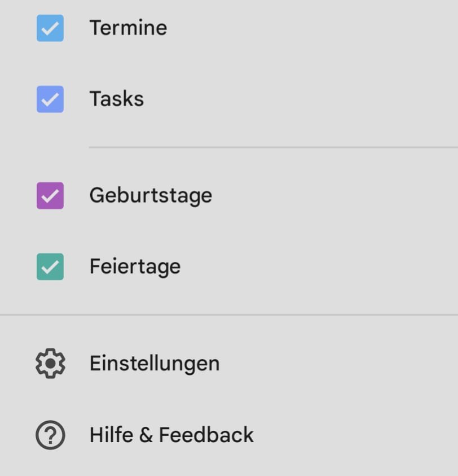Viewport: 458px width, 476px height.
Task: Click the purple Geburtstage color box
Action: (50, 195)
